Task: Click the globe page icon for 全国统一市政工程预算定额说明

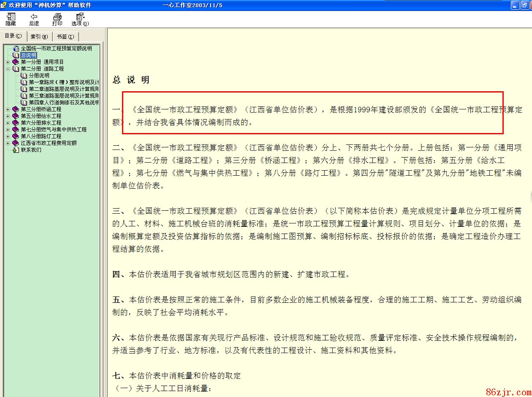Action: (x=16, y=49)
